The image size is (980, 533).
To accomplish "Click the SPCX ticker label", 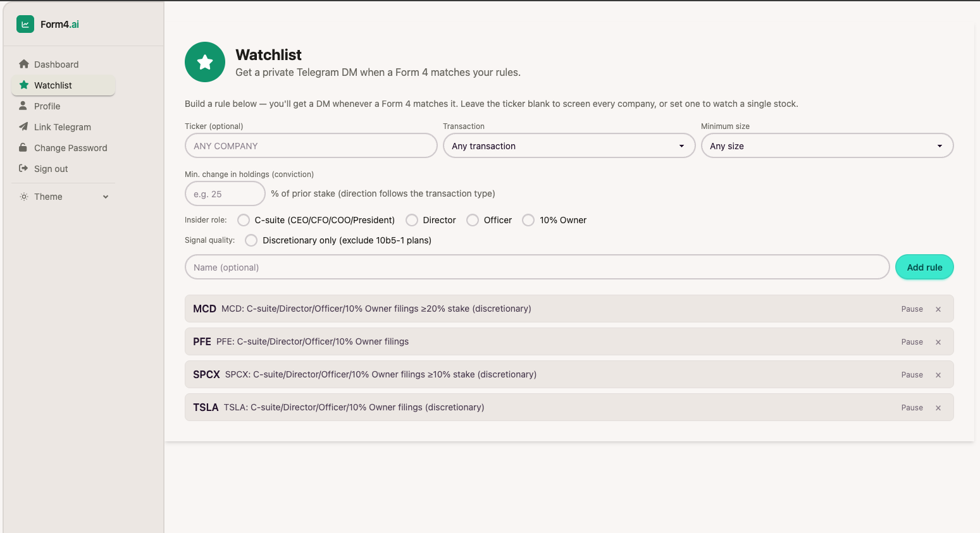I will (x=206, y=374).
